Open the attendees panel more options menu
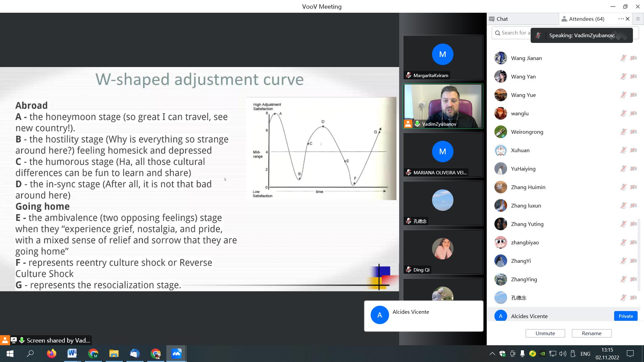The image size is (644, 362). [621, 19]
